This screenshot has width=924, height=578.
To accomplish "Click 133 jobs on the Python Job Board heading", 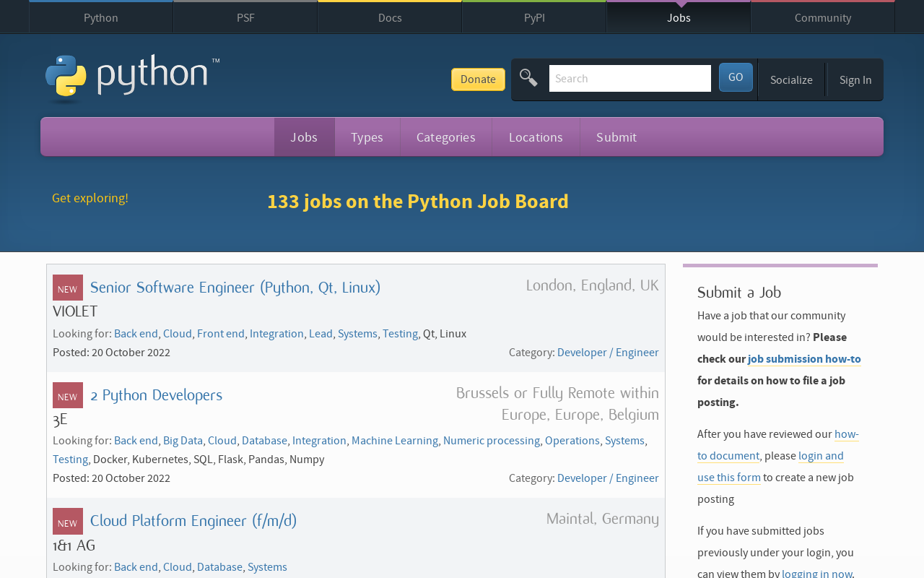I will tap(418, 201).
